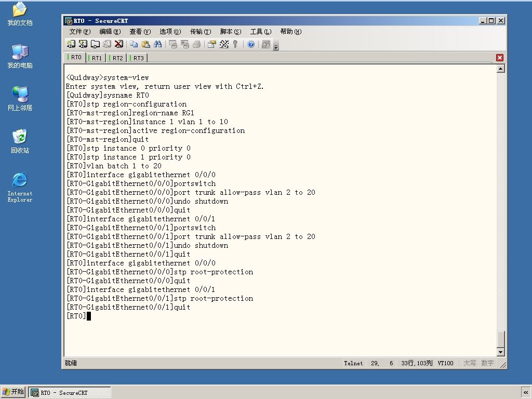Click the Print printer toolbar icon
Image resolution: width=532 pixels, height=399 pixels.
click(197, 44)
